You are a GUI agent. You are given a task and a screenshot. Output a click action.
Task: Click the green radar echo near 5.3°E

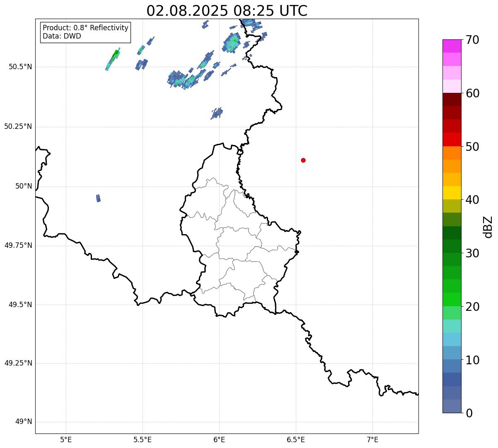tap(113, 59)
